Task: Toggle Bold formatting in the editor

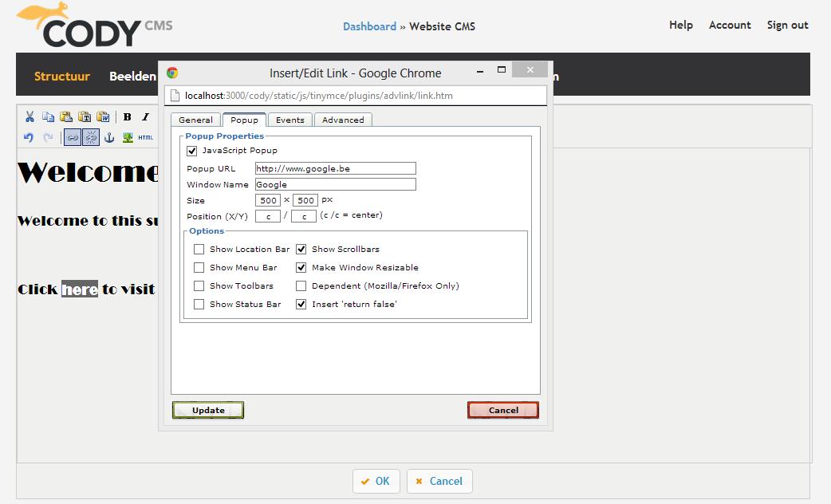Action: click(127, 116)
